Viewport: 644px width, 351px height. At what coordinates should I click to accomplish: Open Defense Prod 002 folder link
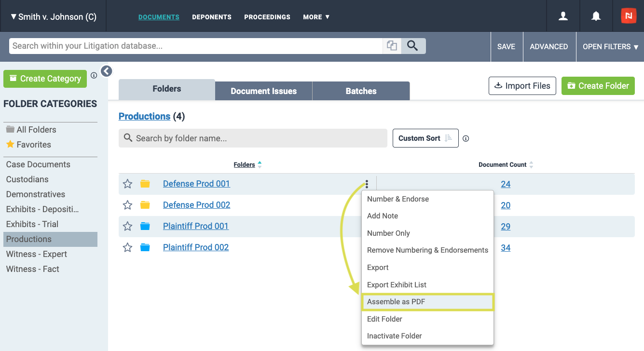[196, 205]
